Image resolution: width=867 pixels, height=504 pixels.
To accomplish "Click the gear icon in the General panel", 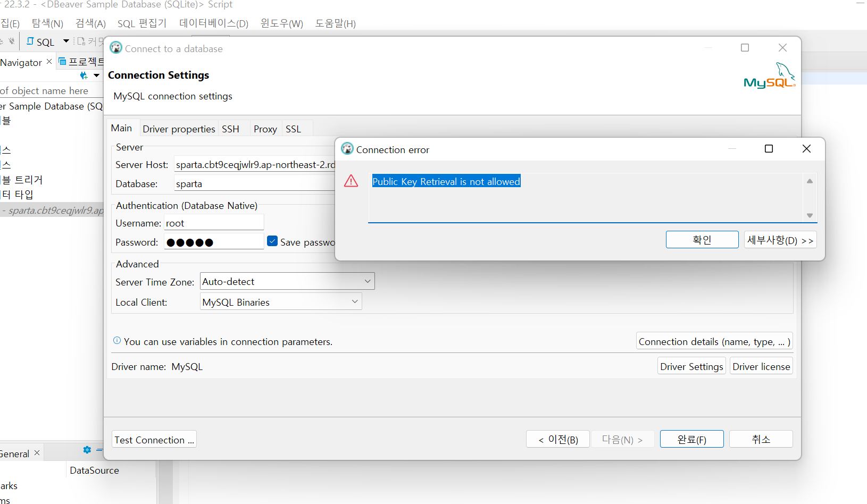I will (x=87, y=450).
